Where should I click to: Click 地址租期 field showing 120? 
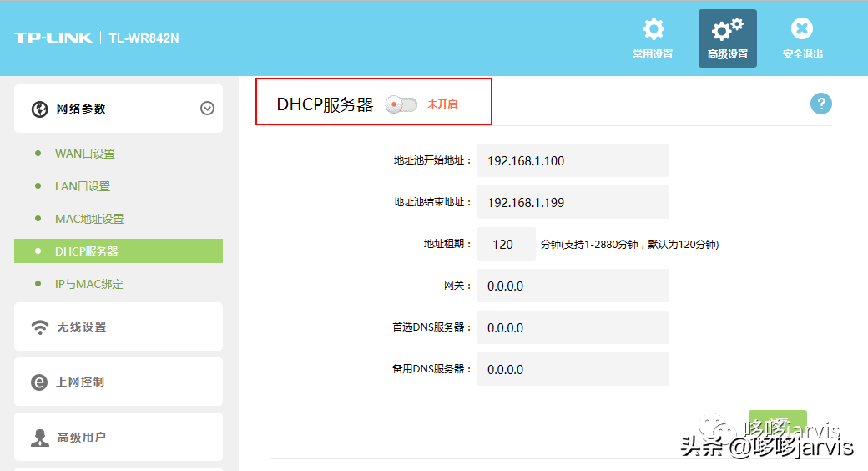point(507,244)
